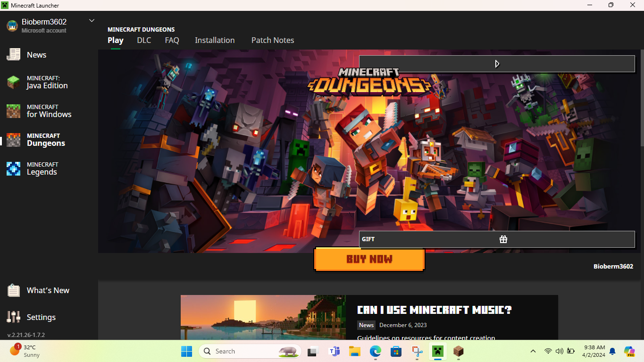Click the brown Minecraft block taskbar icon
The height and width of the screenshot is (362, 644).
pos(459,351)
